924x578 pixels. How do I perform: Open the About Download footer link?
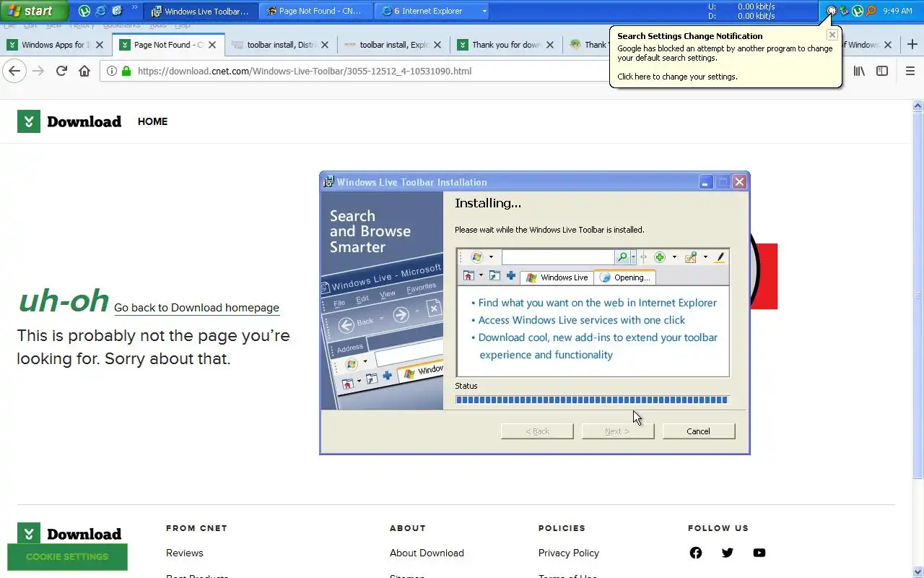point(427,553)
